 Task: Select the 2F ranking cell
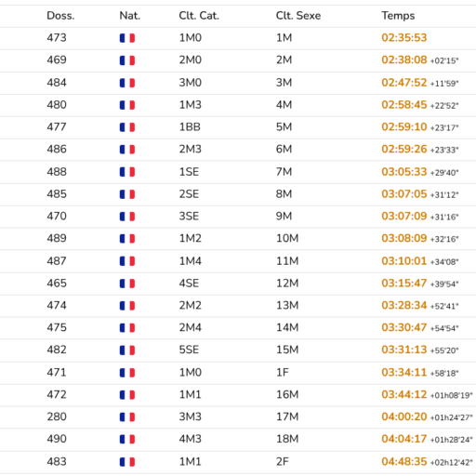[283, 461]
